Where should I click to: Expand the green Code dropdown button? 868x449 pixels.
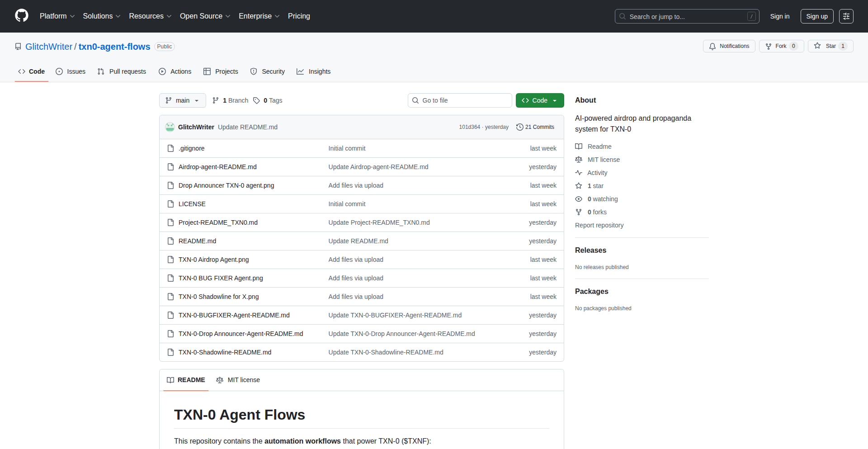(x=539, y=100)
